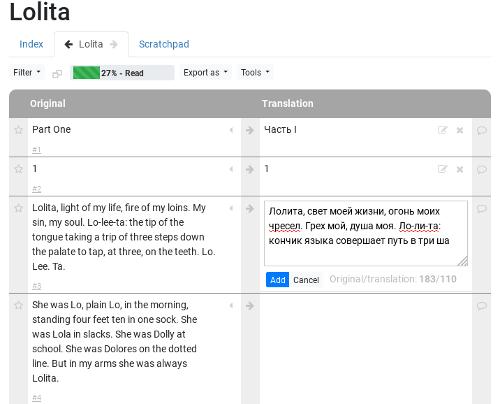
Task: Click the add-translation arrow in row #2
Action: (250, 169)
